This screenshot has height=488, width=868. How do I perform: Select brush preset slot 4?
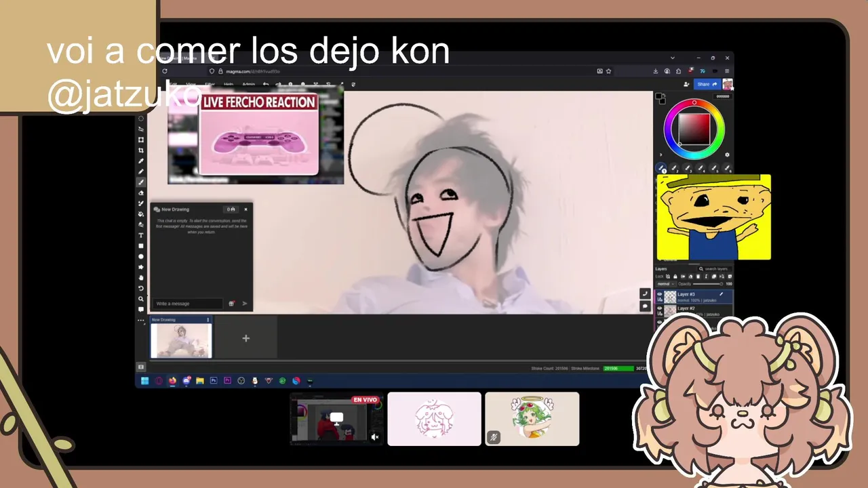[701, 167]
